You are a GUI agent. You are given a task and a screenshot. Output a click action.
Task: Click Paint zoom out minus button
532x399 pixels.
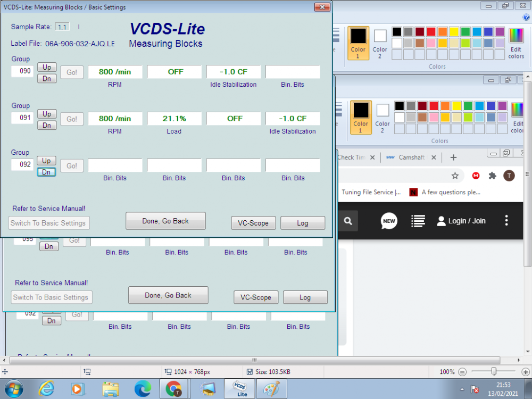(462, 372)
